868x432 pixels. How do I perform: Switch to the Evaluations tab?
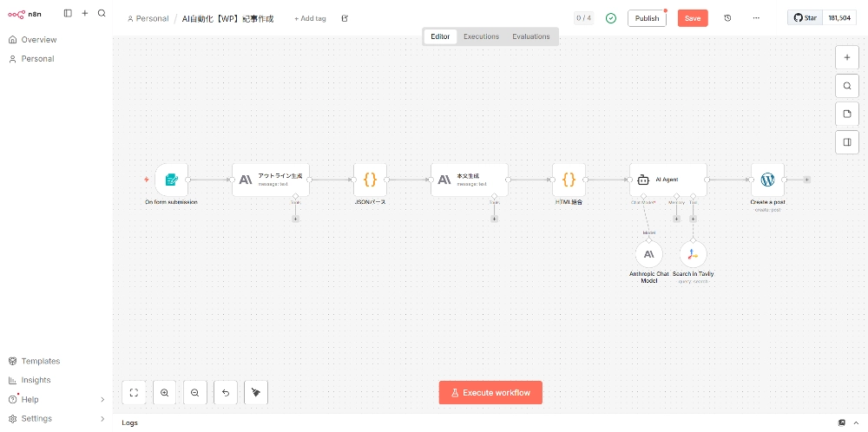click(x=530, y=36)
